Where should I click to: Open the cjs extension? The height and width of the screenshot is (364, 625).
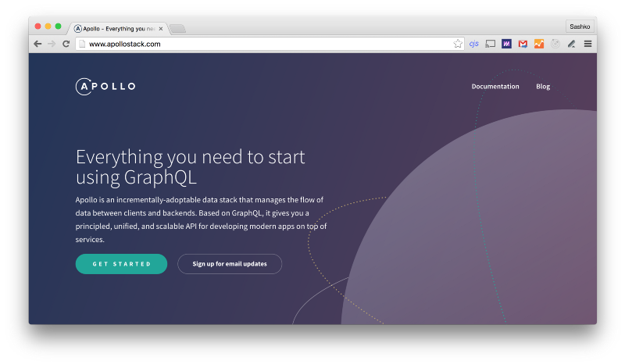[x=473, y=44]
